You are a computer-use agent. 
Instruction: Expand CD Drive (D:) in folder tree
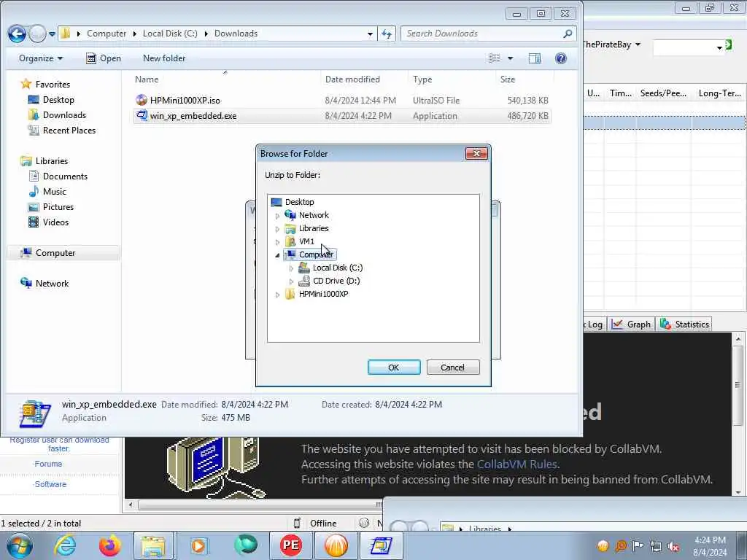coord(291,281)
